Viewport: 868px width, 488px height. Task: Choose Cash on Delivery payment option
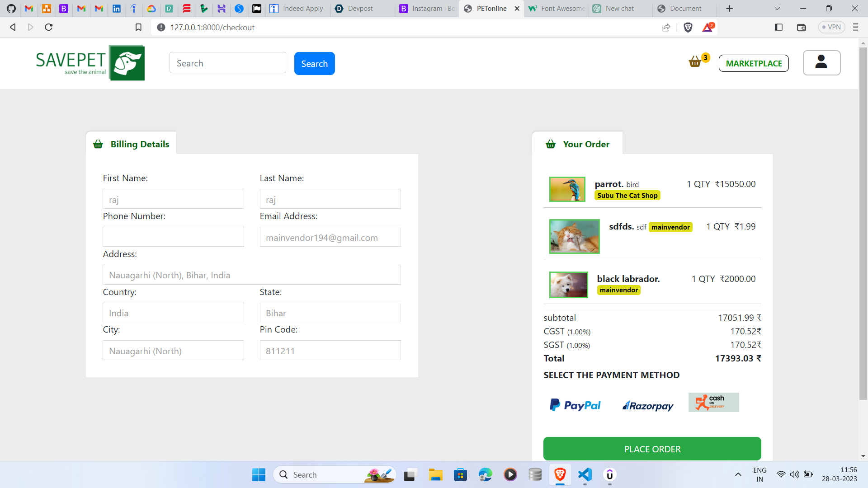coord(713,402)
